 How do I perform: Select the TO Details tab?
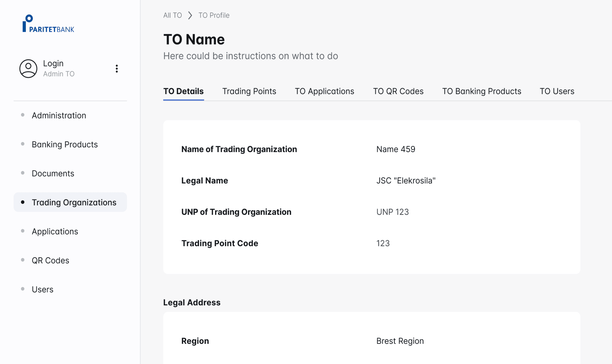pyautogui.click(x=183, y=91)
